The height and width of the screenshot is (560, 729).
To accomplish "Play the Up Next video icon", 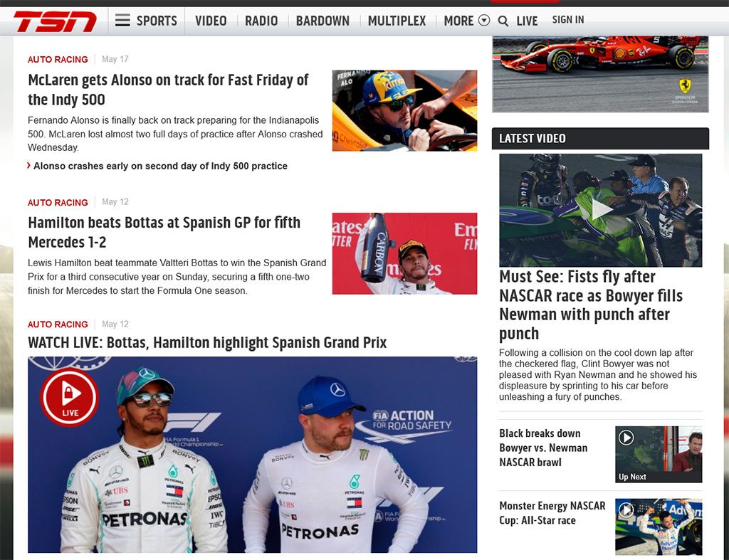I will coord(626,438).
